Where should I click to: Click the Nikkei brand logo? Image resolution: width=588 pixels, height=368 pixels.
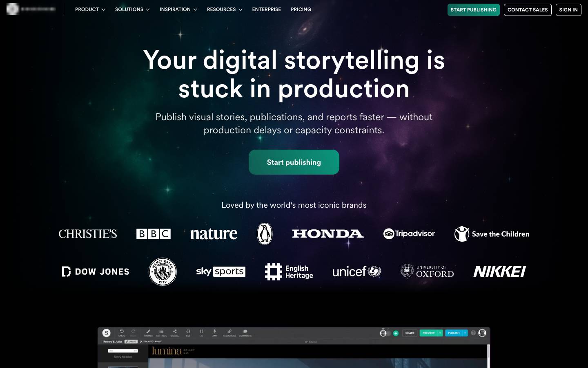[500, 272]
